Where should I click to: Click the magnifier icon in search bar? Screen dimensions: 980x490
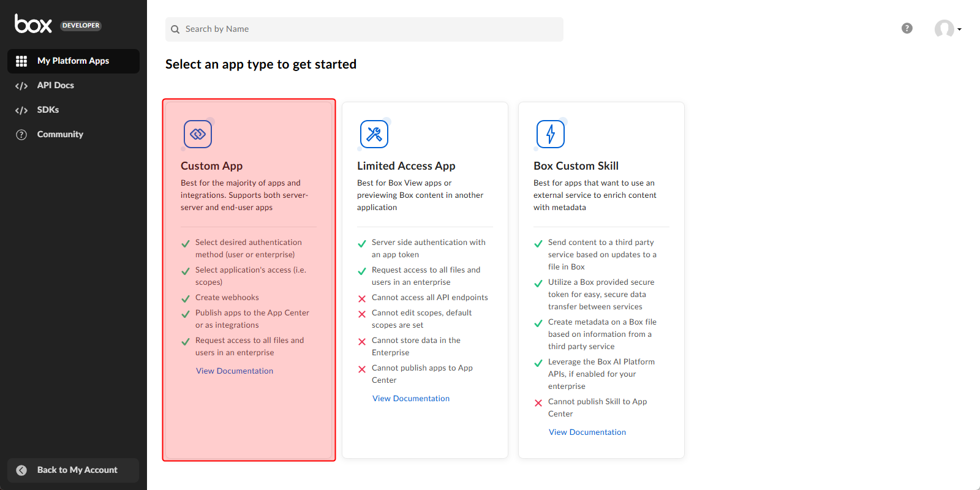click(175, 29)
